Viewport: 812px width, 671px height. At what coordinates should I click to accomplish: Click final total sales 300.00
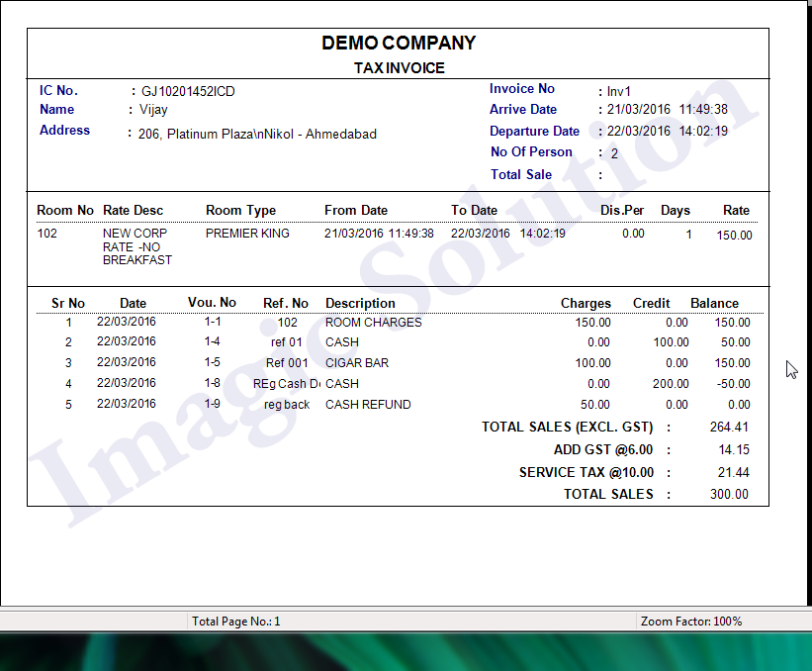coord(729,494)
